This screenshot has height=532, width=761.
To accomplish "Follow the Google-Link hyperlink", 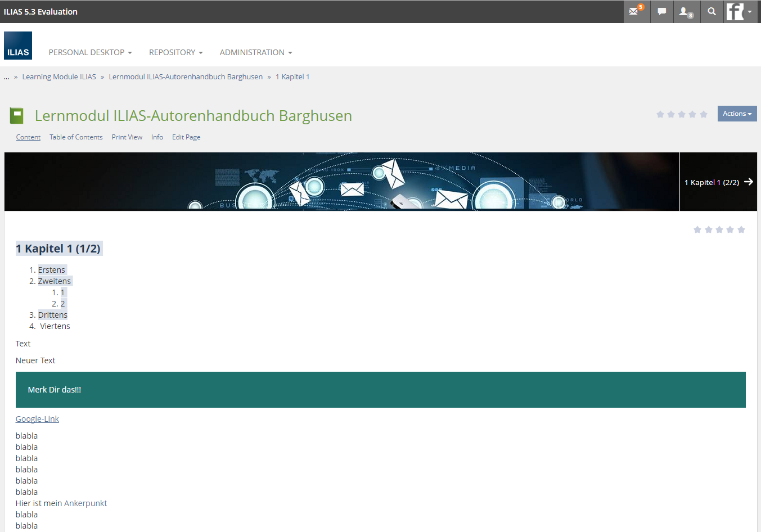I will (x=37, y=419).
